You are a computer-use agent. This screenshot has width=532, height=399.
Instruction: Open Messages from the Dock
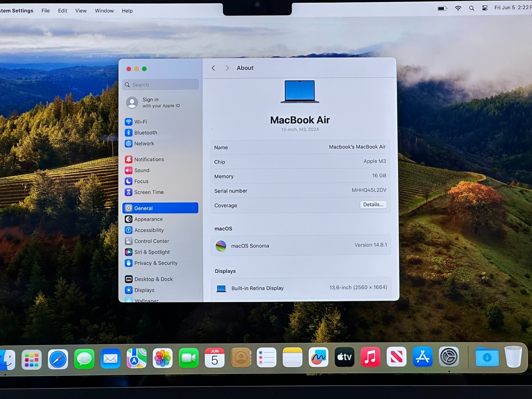tap(84, 359)
